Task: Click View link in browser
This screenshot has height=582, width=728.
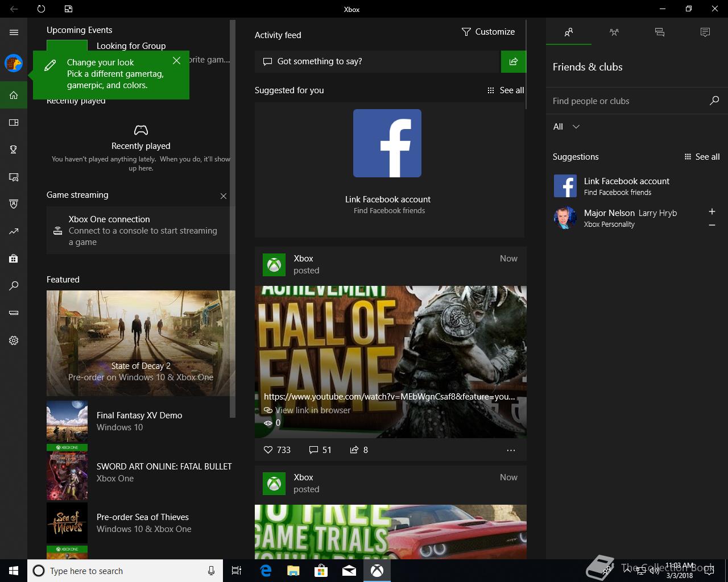Action: coord(307,410)
